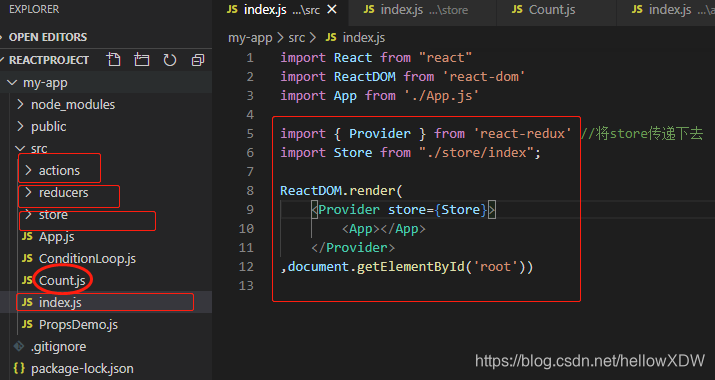Click the New File icon in Explorer

point(113,60)
